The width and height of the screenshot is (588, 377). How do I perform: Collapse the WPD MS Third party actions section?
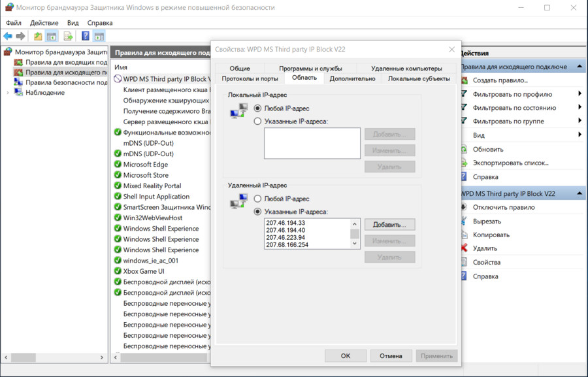click(580, 193)
